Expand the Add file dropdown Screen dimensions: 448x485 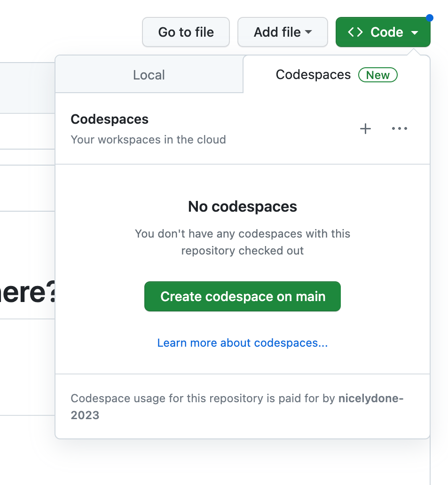tap(283, 32)
